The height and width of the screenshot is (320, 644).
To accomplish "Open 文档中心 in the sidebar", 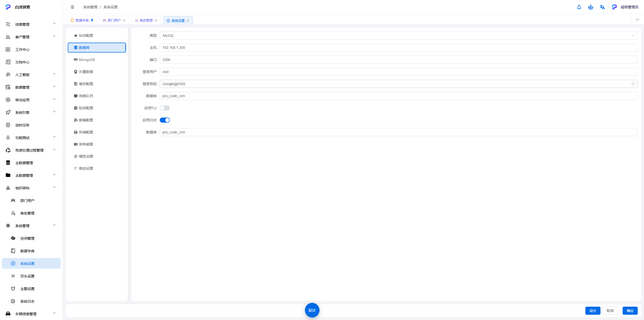I will coord(31,62).
